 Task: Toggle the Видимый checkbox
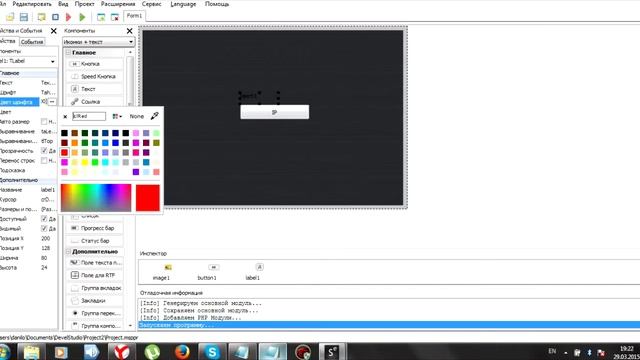(x=44, y=229)
